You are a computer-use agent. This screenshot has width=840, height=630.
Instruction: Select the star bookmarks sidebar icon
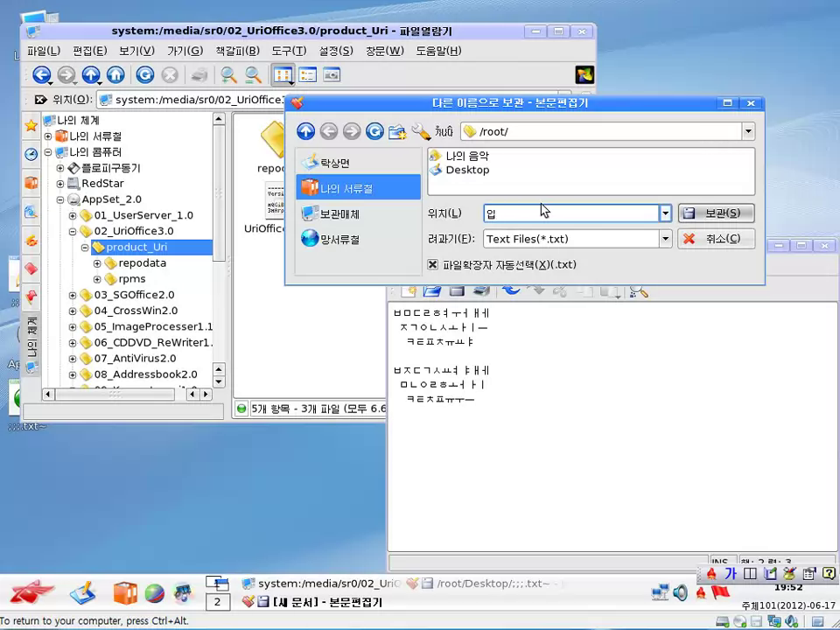click(31, 126)
